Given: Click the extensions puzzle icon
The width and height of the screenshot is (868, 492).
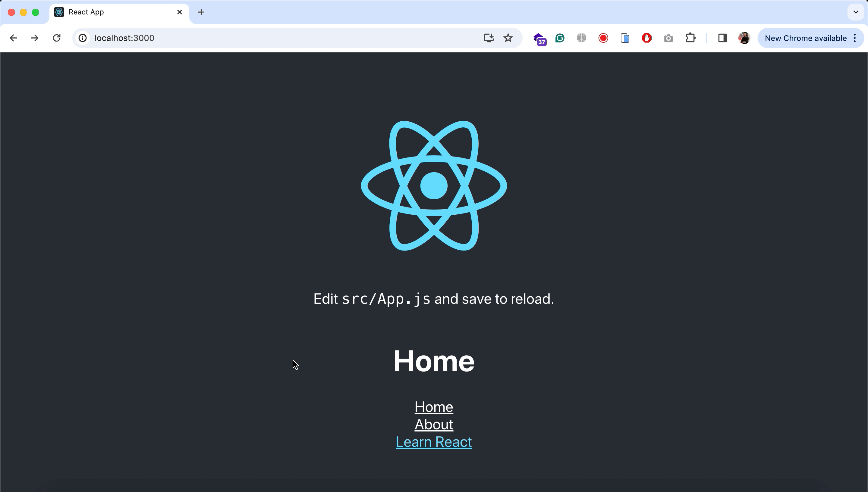Looking at the screenshot, I should [690, 38].
